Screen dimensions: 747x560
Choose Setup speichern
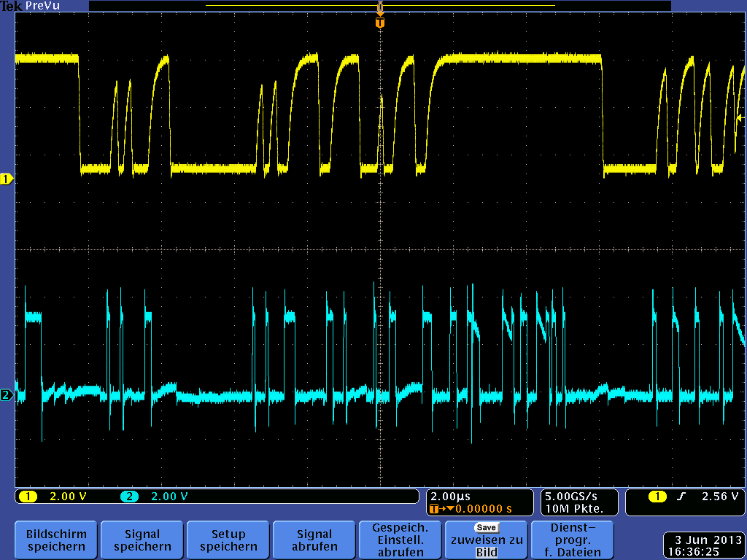[x=228, y=540]
